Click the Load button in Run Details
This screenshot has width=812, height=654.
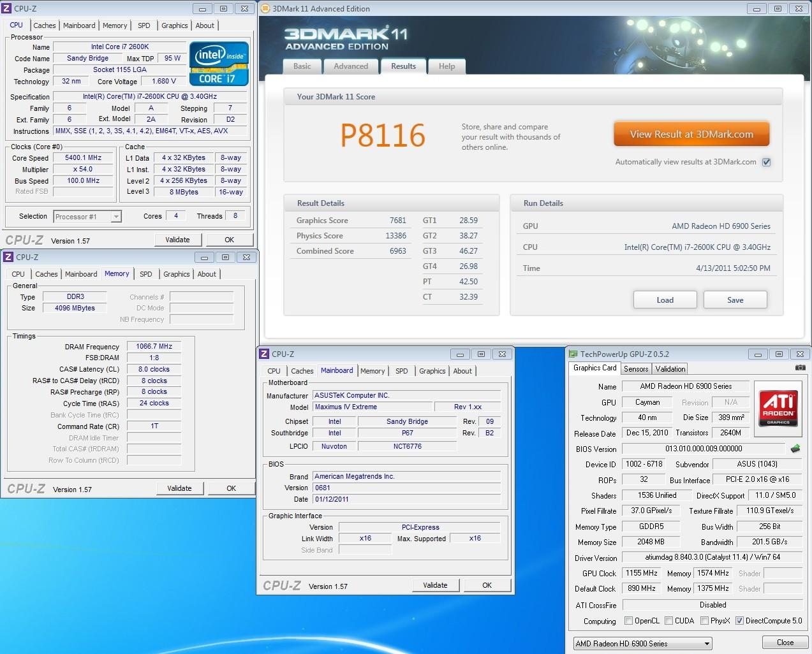tap(665, 300)
